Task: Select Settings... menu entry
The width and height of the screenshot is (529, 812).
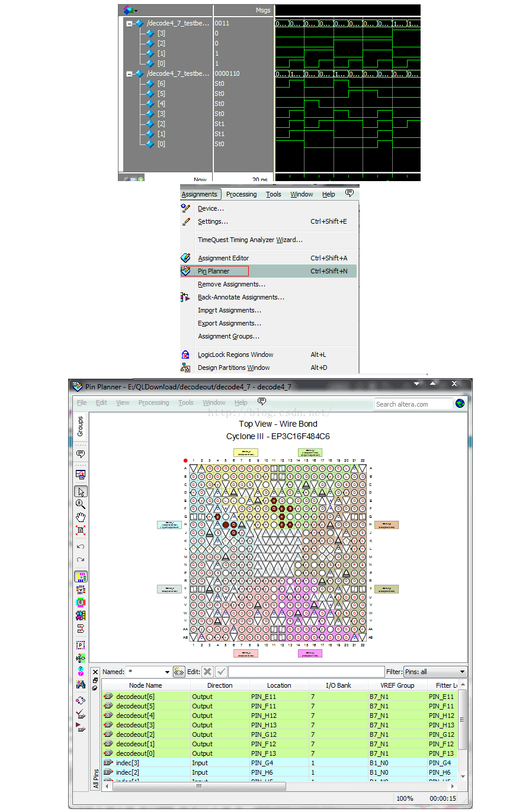Action: 268,221
